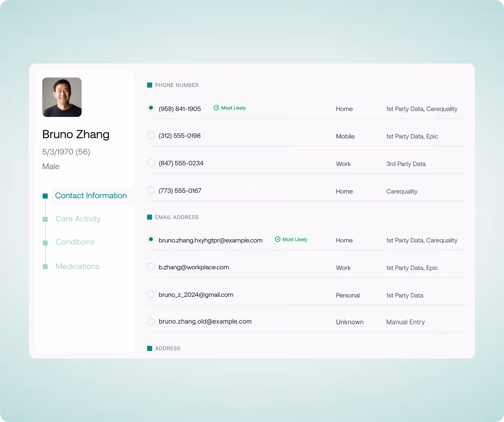Click the PHONE NUMBER section heading
The image size is (504, 422).
tap(177, 85)
